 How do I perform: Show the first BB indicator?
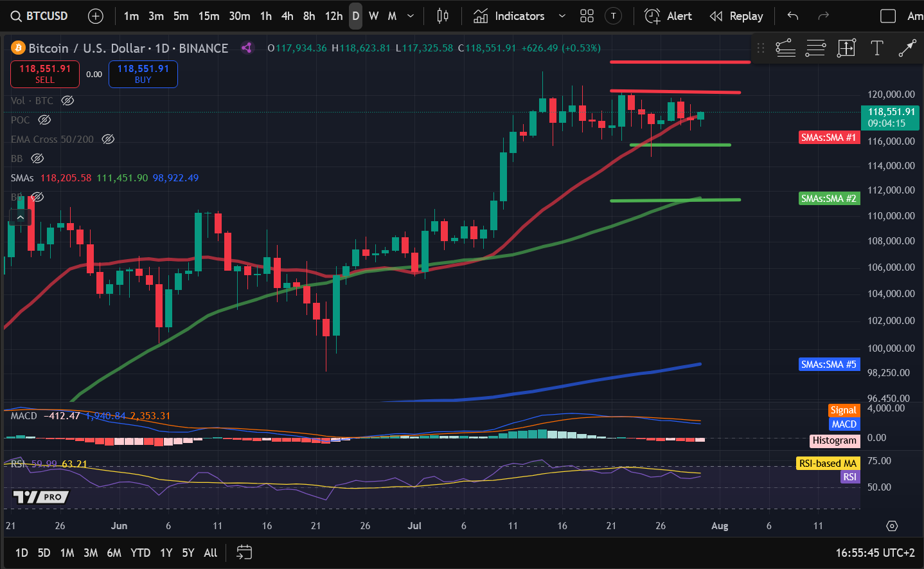pos(37,158)
